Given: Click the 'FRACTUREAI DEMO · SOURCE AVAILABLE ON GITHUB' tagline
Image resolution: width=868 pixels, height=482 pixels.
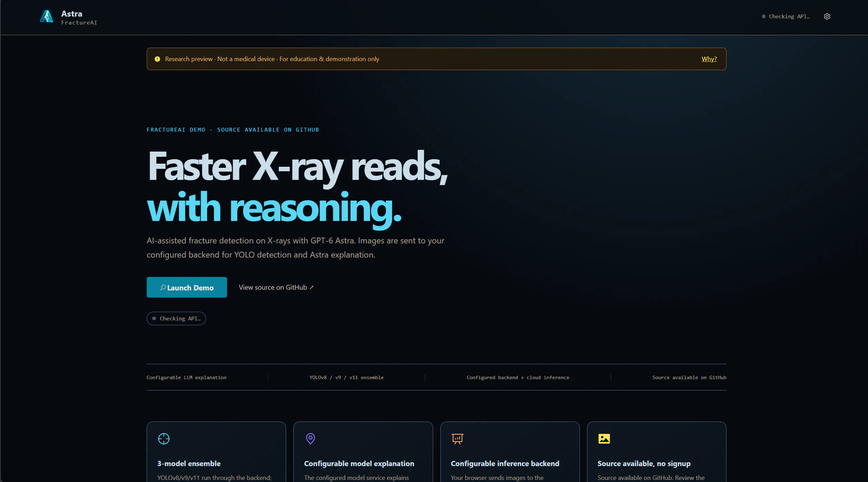Looking at the screenshot, I should (233, 130).
